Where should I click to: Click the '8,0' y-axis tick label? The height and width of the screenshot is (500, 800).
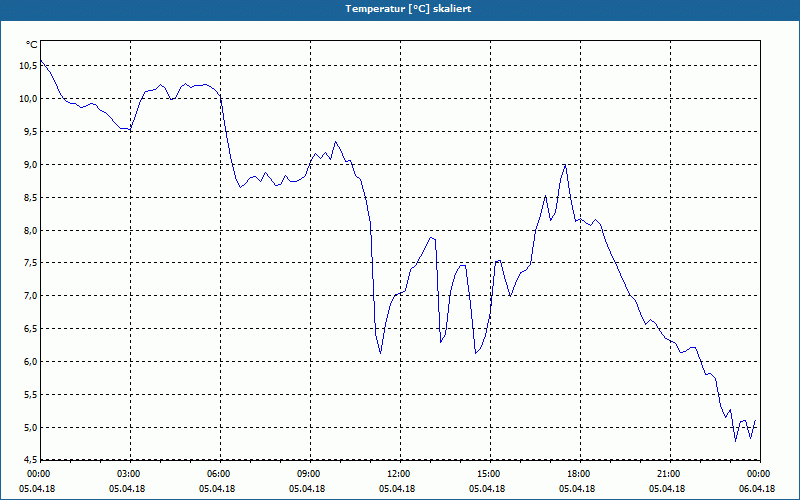click(x=30, y=230)
